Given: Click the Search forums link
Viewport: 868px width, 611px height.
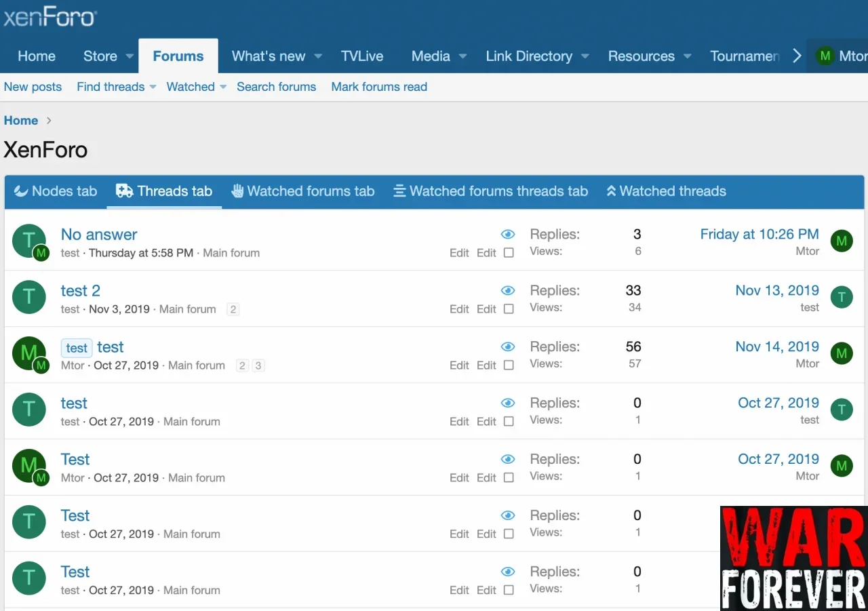Looking at the screenshot, I should pyautogui.click(x=276, y=87).
